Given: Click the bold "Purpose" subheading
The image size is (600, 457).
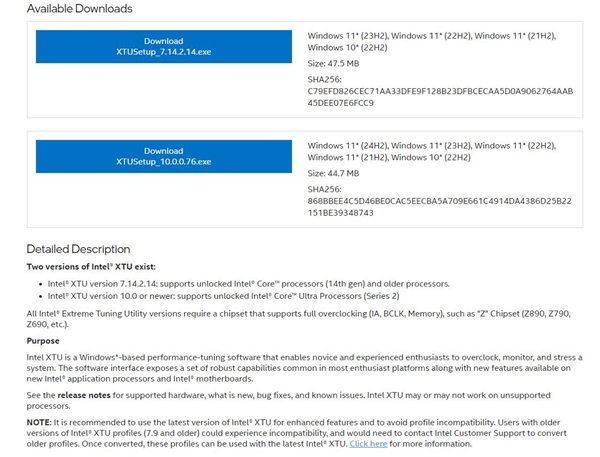Looking at the screenshot, I should pos(43,341).
